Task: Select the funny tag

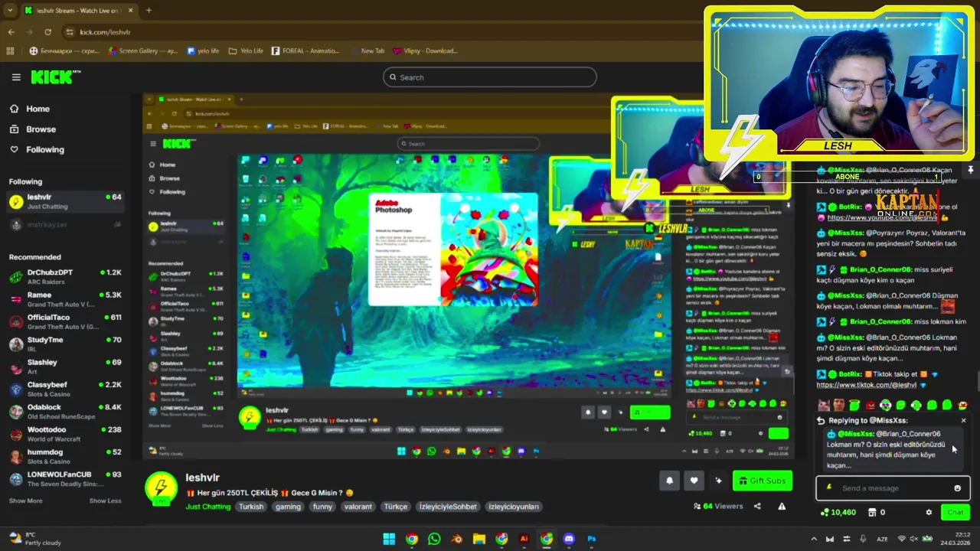Action: [x=322, y=507]
